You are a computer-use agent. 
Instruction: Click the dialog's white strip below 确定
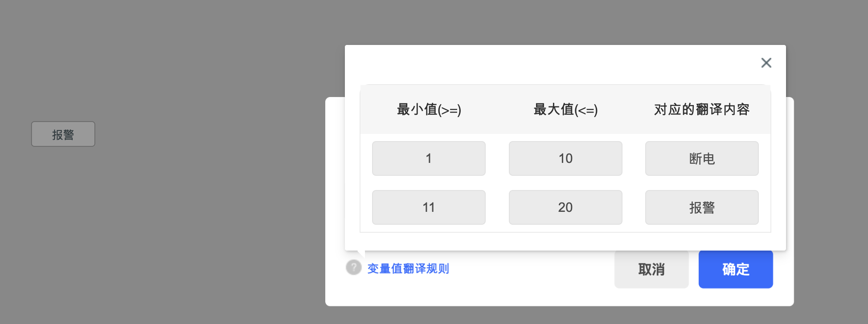(x=736, y=297)
